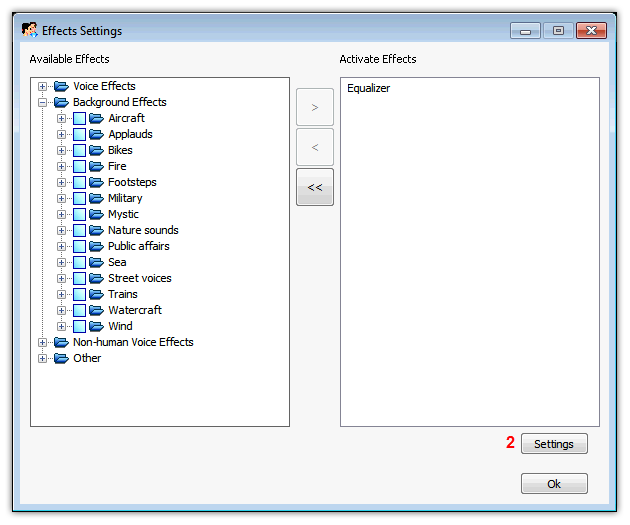The width and height of the screenshot is (630, 525).
Task: Click the Bikes folder icon
Action: click(96, 150)
